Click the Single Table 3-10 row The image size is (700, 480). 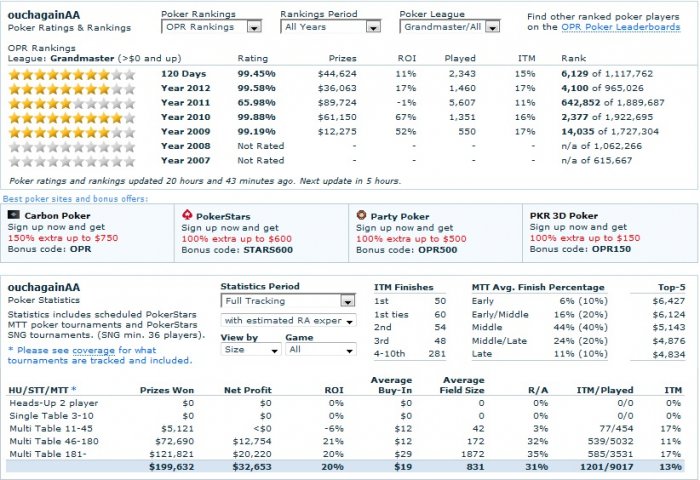tap(345, 416)
